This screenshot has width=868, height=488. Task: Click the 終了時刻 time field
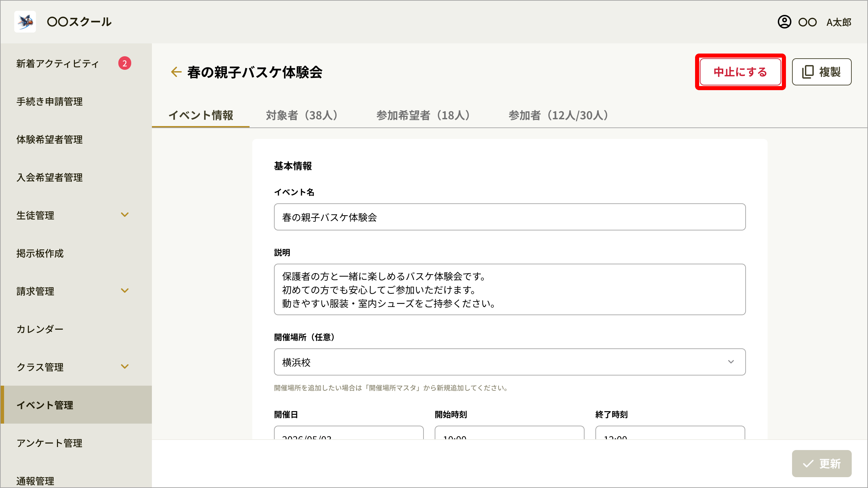[670, 433]
